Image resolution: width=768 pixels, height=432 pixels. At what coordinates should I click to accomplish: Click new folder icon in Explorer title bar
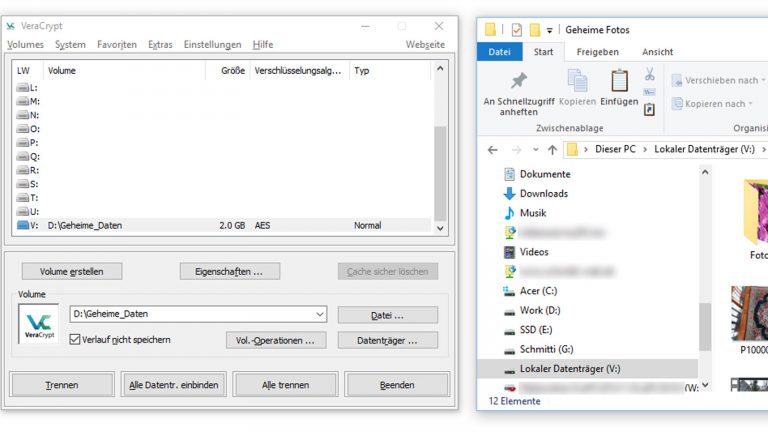[x=535, y=30]
